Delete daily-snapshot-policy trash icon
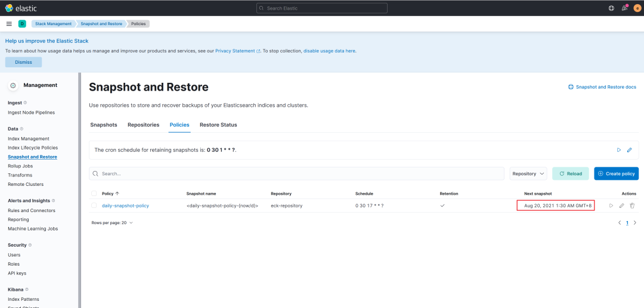 click(633, 206)
